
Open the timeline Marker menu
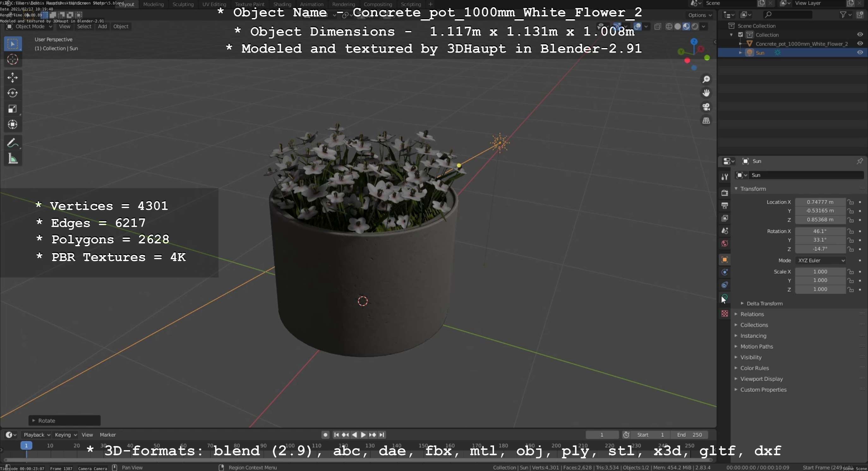[107, 435]
